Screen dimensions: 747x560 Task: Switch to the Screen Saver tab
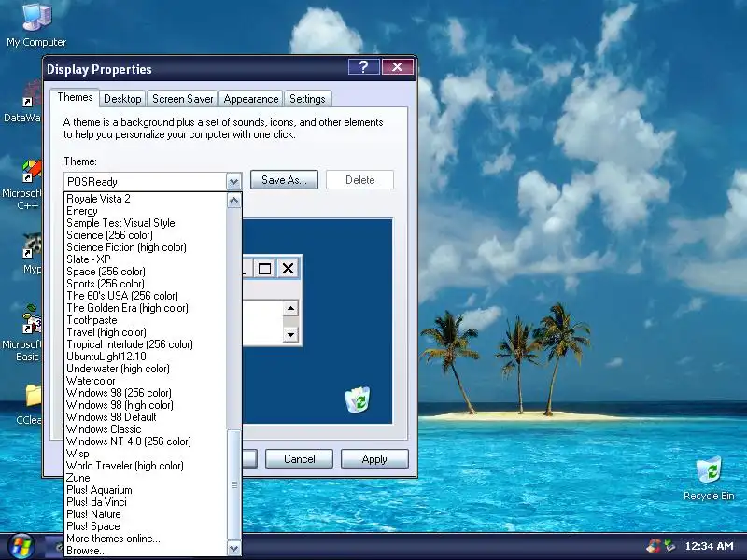(x=182, y=99)
